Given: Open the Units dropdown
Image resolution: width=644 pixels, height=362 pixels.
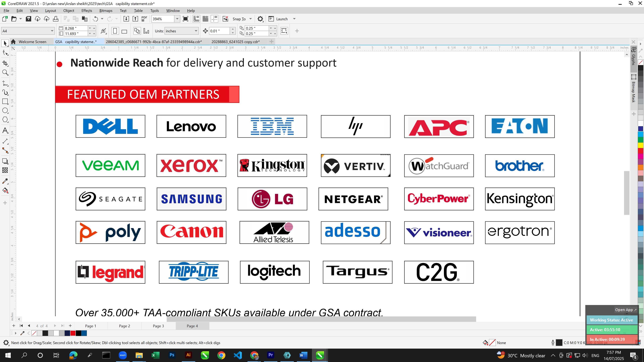Looking at the screenshot, I should tap(196, 31).
